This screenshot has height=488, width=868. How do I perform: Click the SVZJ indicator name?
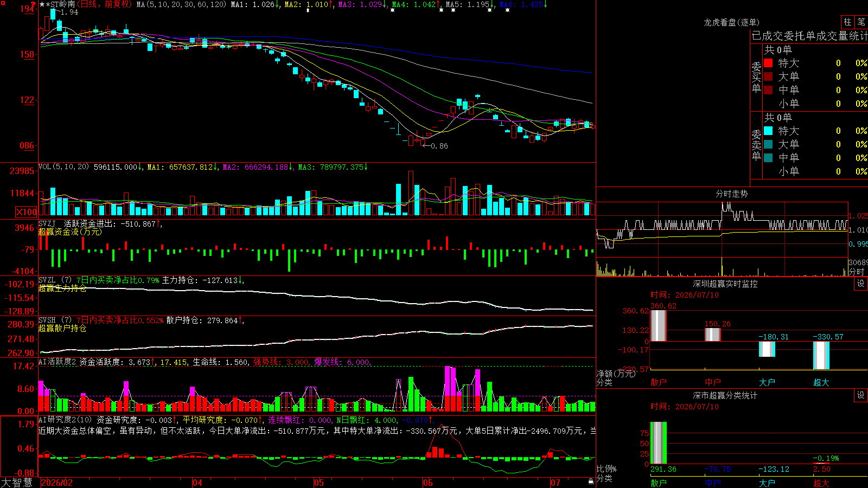click(x=47, y=224)
